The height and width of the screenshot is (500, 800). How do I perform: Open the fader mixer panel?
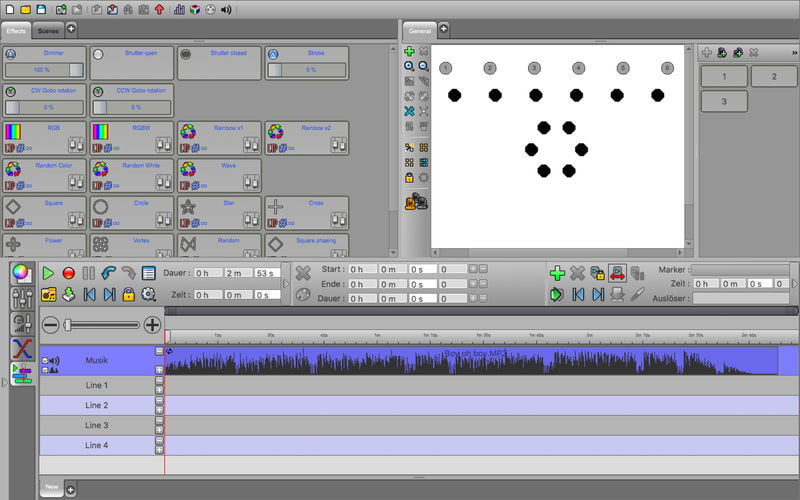click(22, 298)
